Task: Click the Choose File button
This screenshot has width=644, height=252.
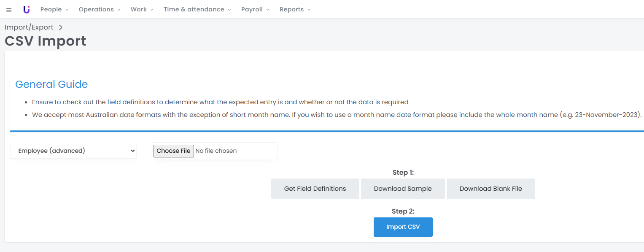Action: point(173,151)
